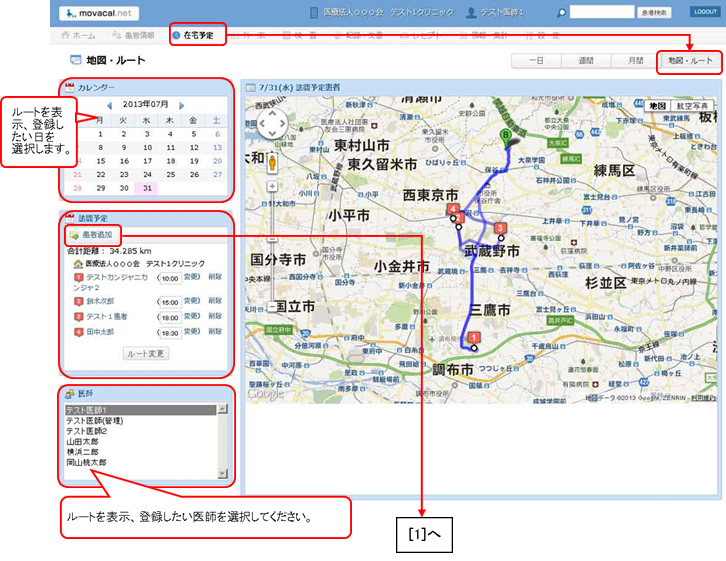This screenshot has height=561, width=726.
Task: Select 山田太郎 in the doctor list
Action: [81, 441]
